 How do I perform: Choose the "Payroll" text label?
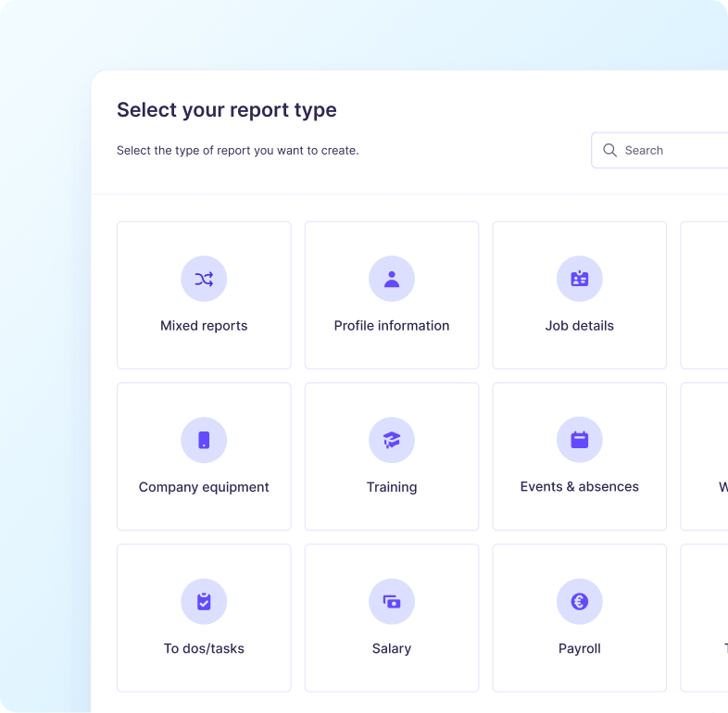pyautogui.click(x=580, y=649)
